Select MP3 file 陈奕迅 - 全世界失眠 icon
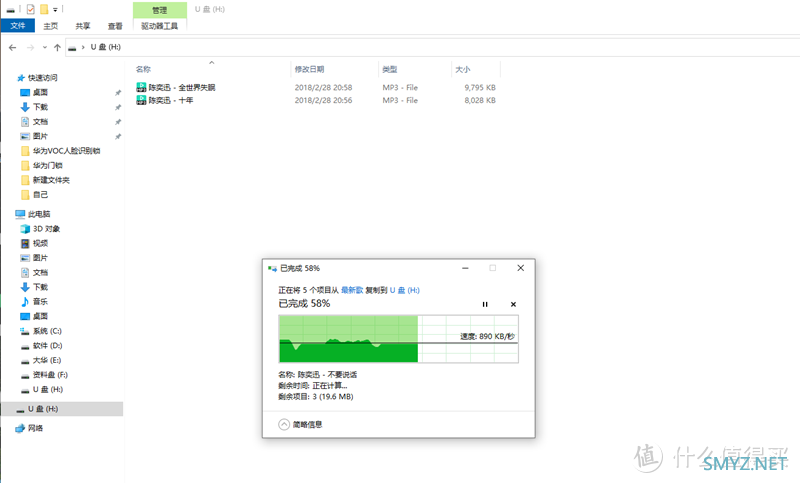 click(x=141, y=87)
